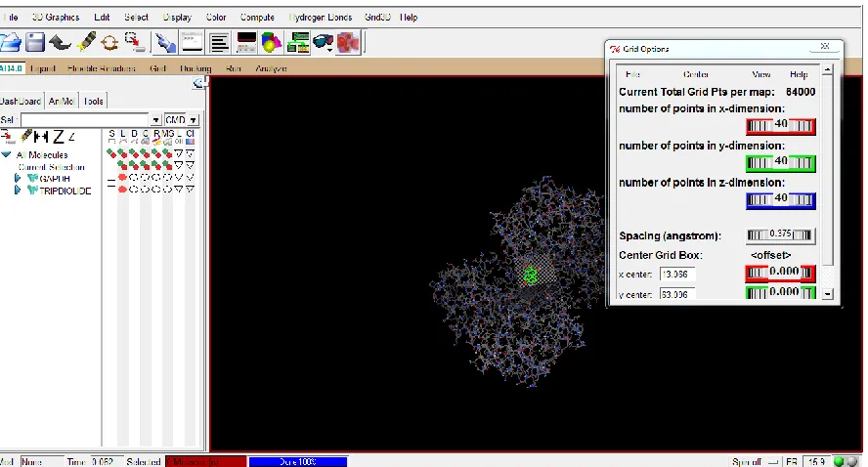This screenshot has height=467, width=868.
Task: Switch to the Tools tab
Action: (94, 102)
